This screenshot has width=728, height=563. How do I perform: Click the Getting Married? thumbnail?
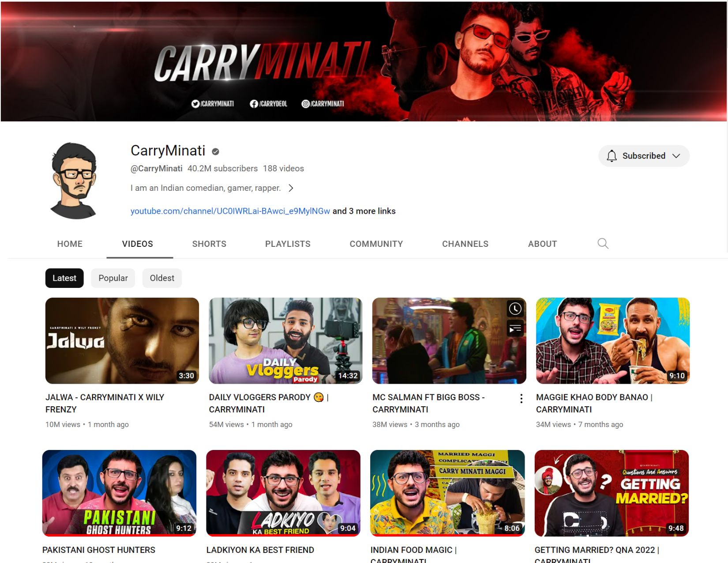tap(612, 493)
